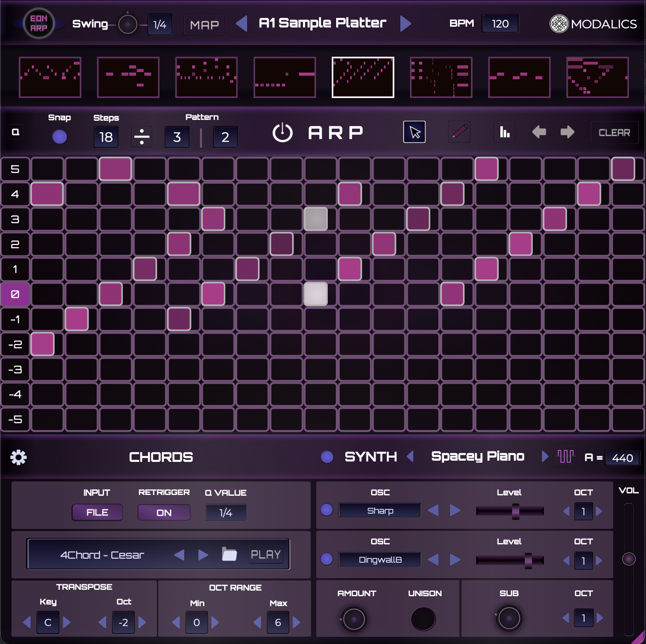Toggle the SYNTH enable indicator
646x644 pixels.
pos(327,457)
